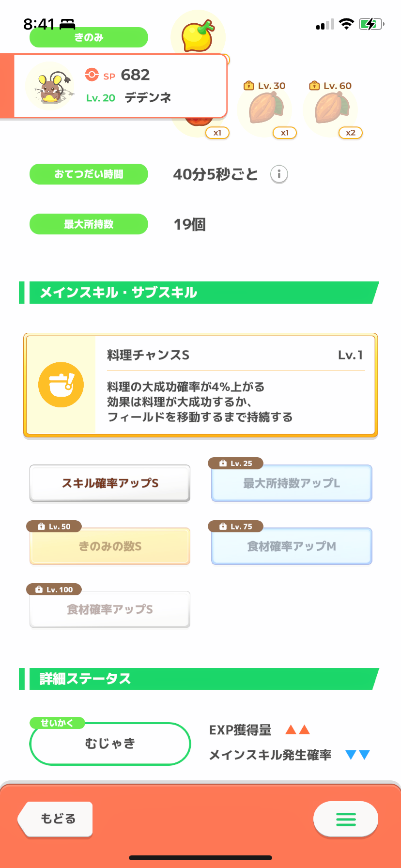Select locked sub skill 最大所持数アップL
The image size is (401, 868).
click(292, 483)
